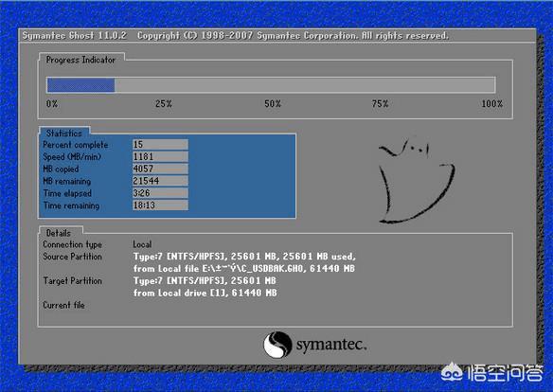
Task: Click the Time remaining label
Action: tap(71, 205)
